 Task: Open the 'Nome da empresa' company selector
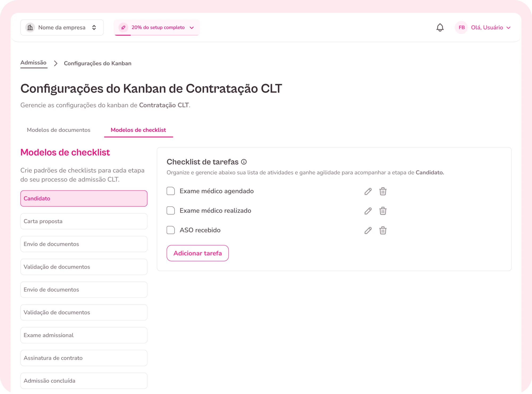point(62,28)
